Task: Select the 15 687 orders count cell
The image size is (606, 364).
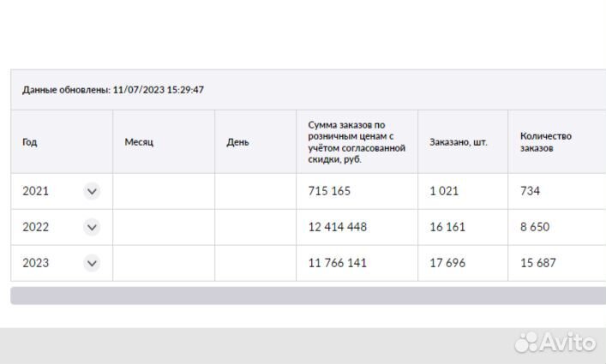Action: [538, 264]
